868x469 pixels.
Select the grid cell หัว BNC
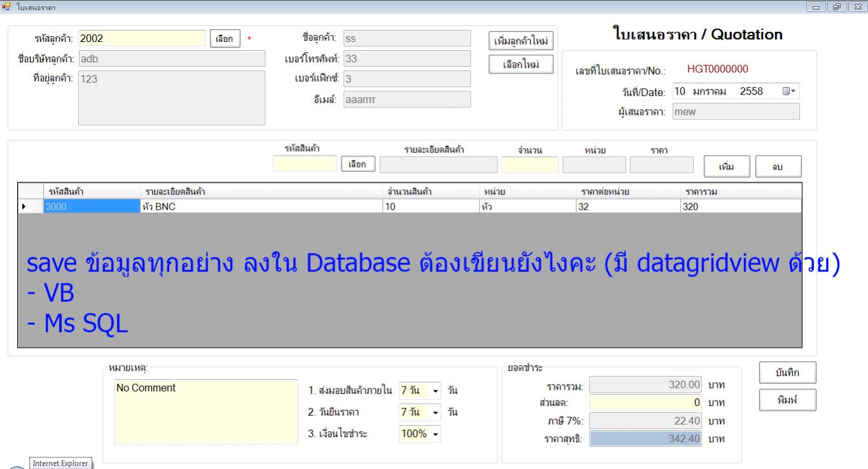pyautogui.click(x=260, y=206)
